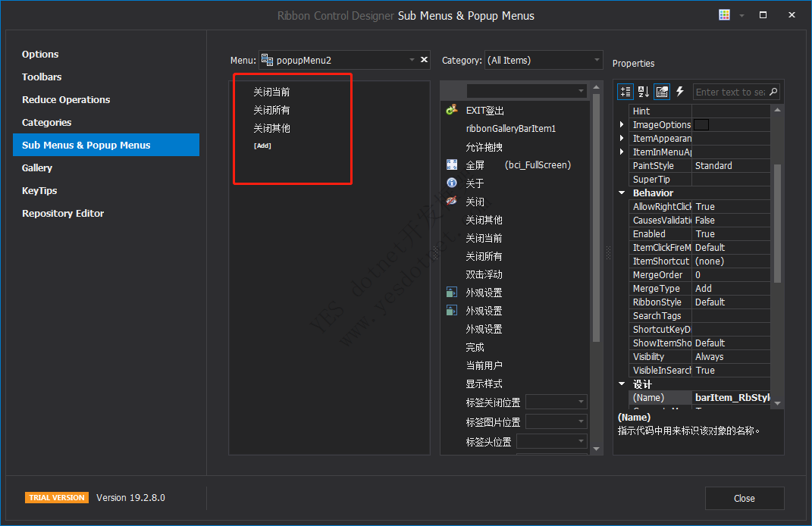Select the Hint property row
Image resolution: width=812 pixels, height=526 pixels.
point(699,111)
